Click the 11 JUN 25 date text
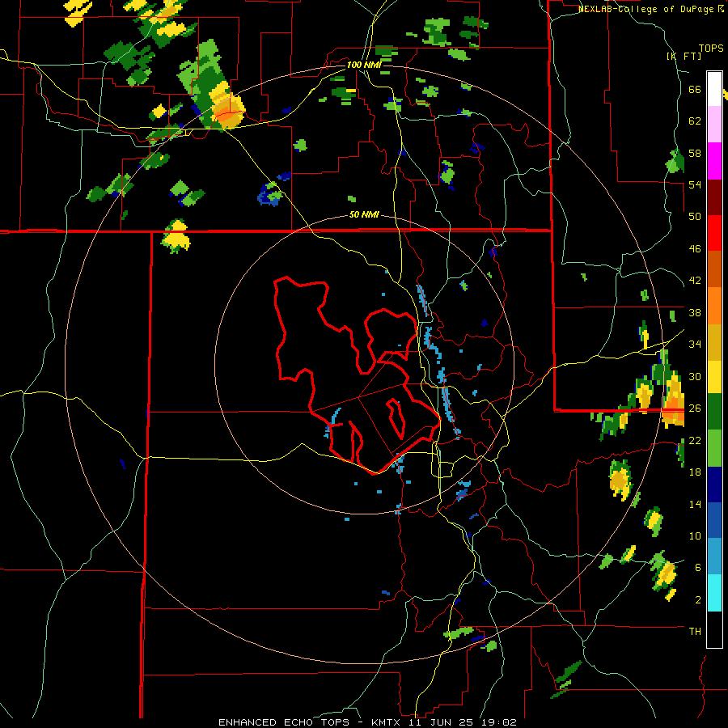The height and width of the screenshot is (728, 728). coord(443,722)
